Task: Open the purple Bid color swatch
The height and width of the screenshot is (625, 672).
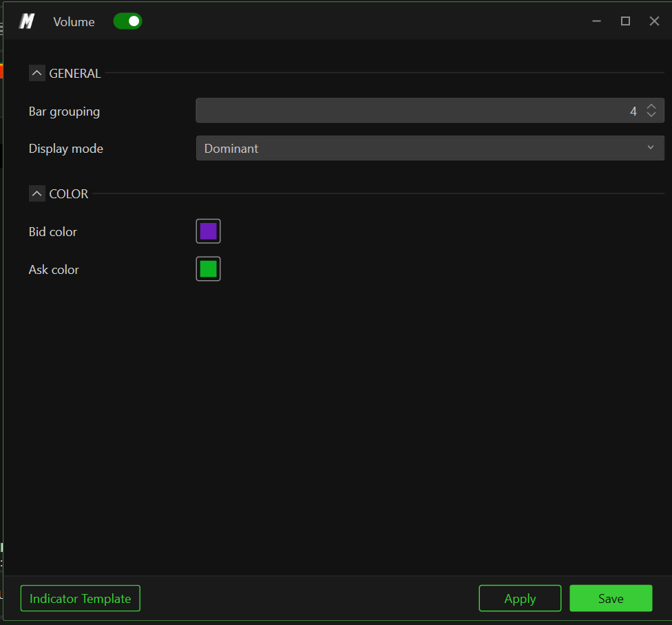Action: 209,231
